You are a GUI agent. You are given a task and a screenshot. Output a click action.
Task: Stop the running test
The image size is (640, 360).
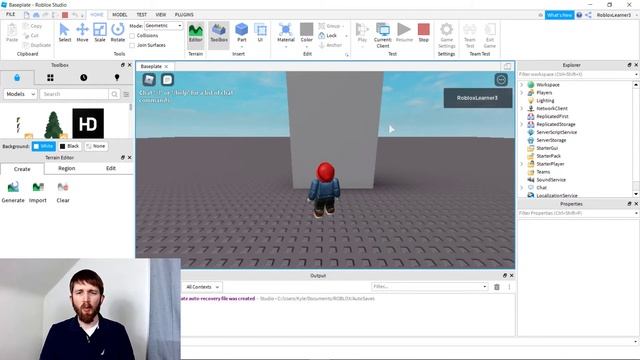(424, 33)
